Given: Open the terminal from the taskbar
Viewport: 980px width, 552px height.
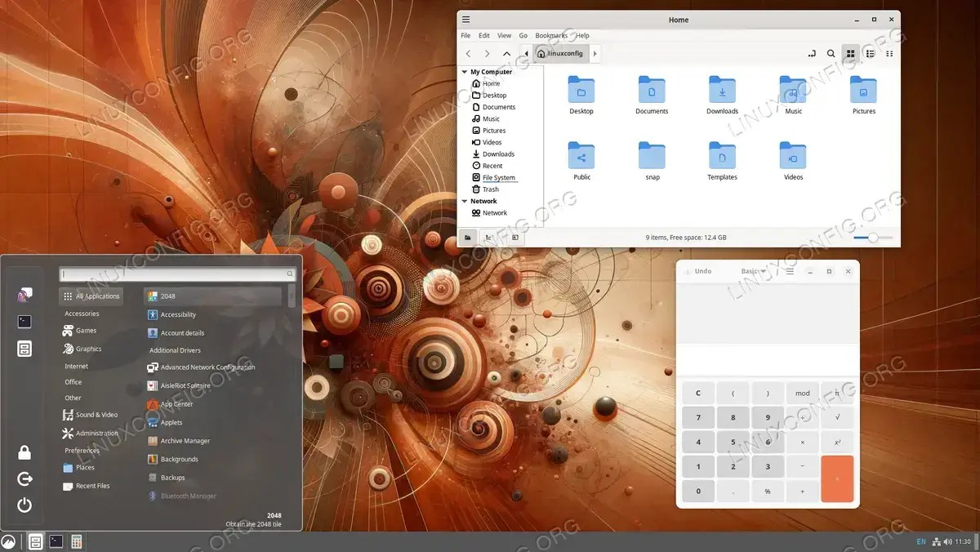Looking at the screenshot, I should coord(55,541).
